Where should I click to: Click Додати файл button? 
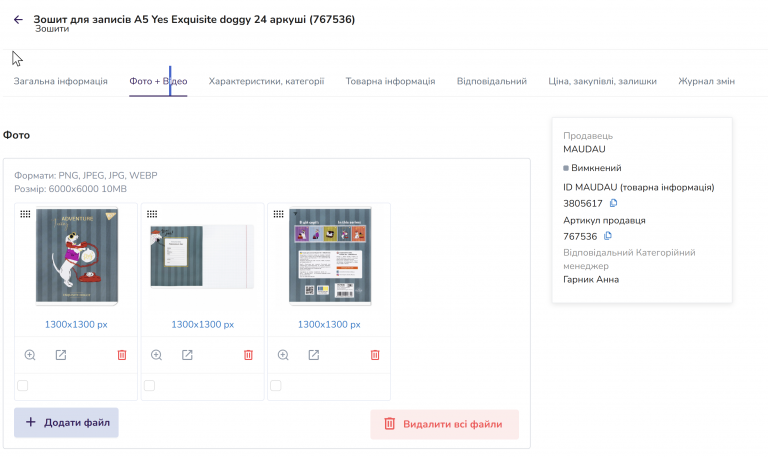66,422
